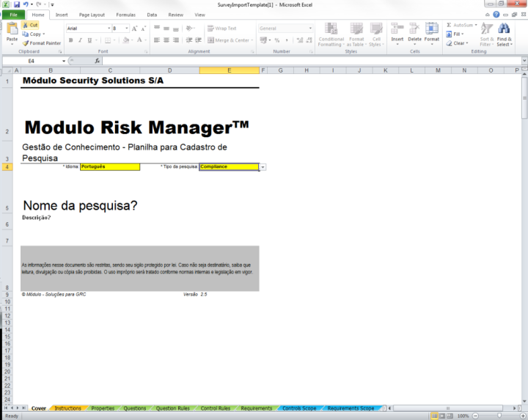Open the Font Color A swatch
This screenshot has height=420, width=528.
[x=139, y=40]
